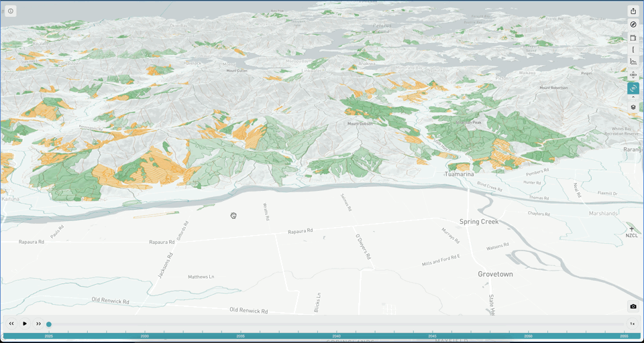Collapse the toolbar with the chevron arrow
The image size is (644, 343).
[x=633, y=98]
